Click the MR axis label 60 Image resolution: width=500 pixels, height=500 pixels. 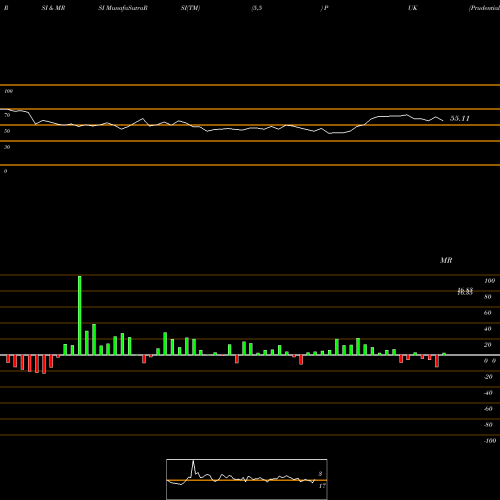pyautogui.click(x=487, y=313)
